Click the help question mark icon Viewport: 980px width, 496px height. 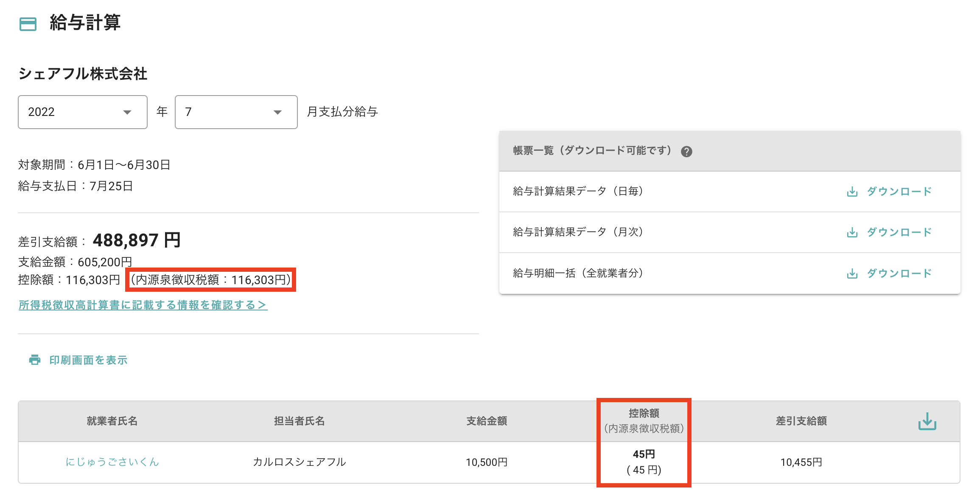686,152
